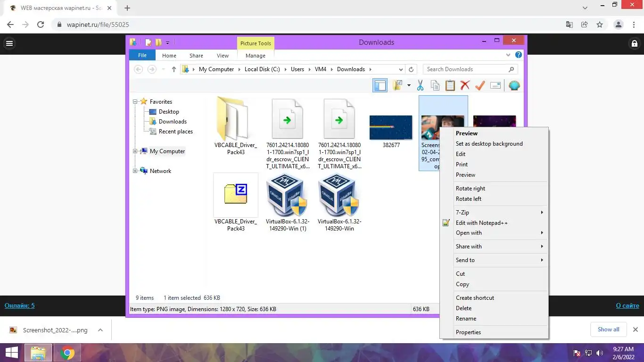Click the orange checkmark toolbar icon

click(x=480, y=85)
